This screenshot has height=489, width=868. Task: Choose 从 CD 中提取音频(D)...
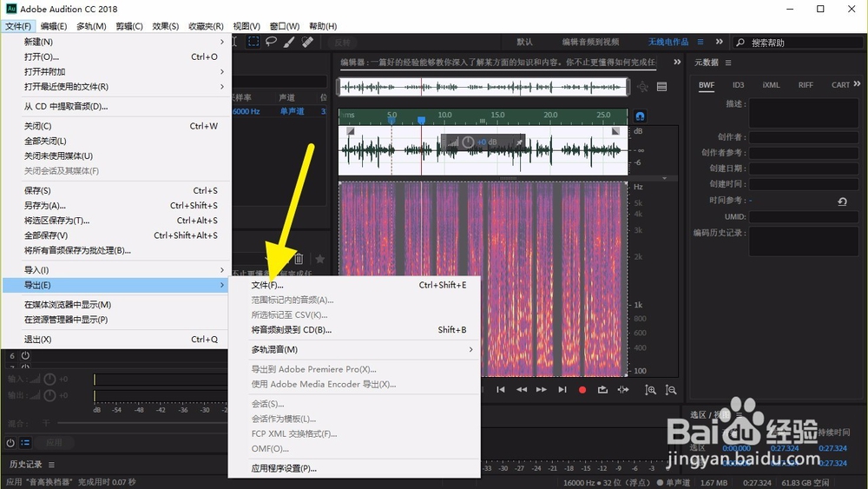click(x=116, y=106)
